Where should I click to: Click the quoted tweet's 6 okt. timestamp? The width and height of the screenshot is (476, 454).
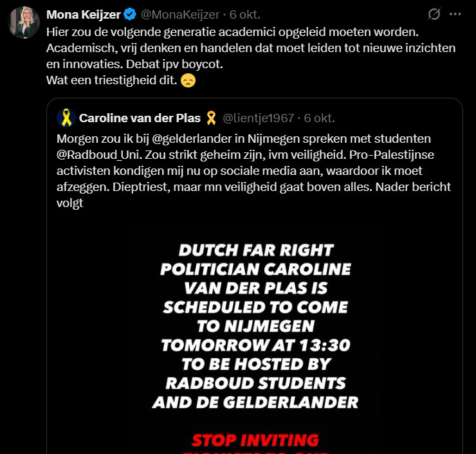[x=319, y=118]
